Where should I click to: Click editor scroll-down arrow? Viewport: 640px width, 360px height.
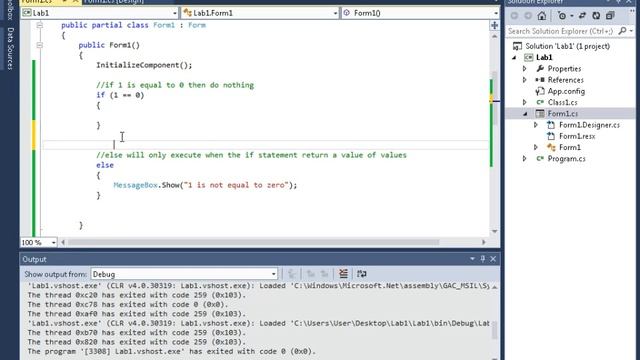[x=494, y=231]
